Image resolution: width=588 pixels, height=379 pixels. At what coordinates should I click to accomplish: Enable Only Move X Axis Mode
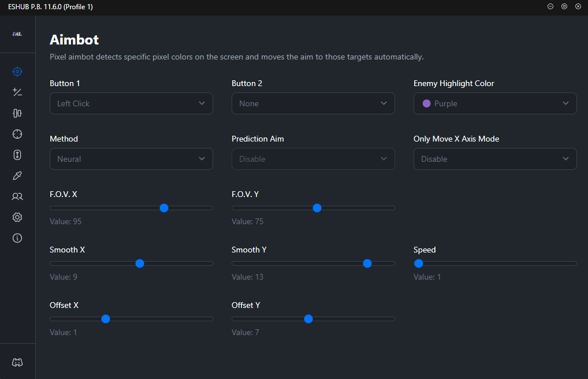[495, 159]
